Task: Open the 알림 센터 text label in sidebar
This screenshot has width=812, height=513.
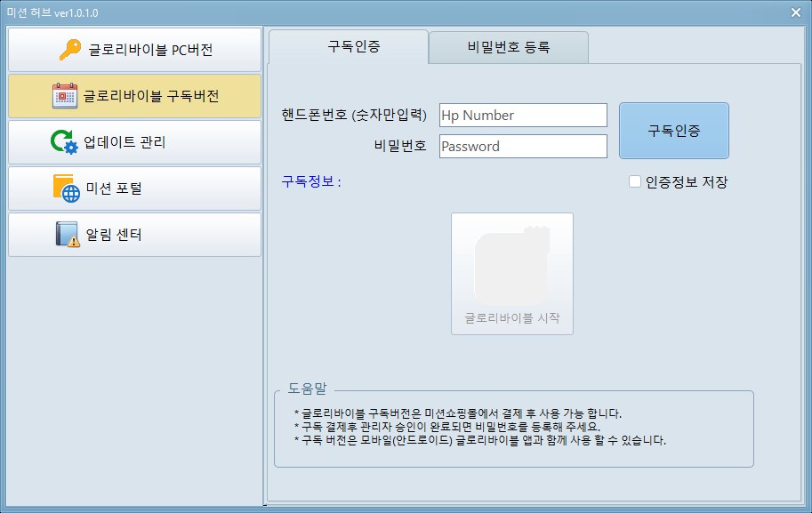Action: pyautogui.click(x=114, y=235)
